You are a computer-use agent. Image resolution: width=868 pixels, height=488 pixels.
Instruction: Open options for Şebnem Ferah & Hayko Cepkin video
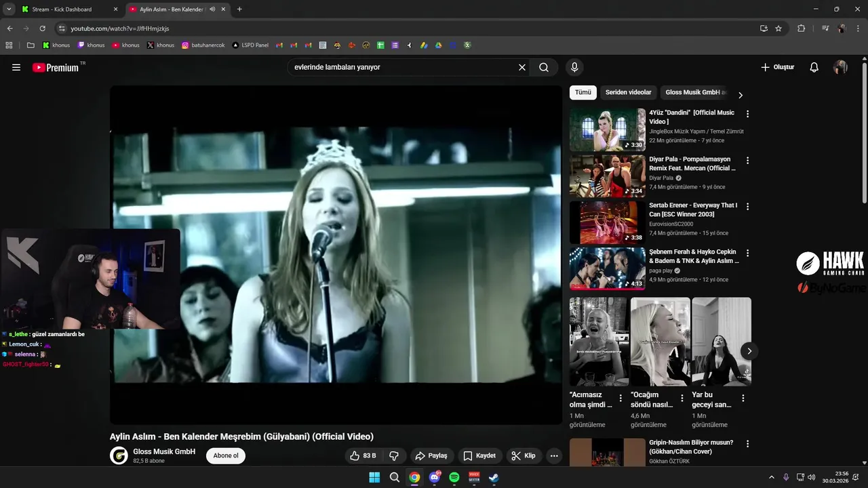(x=747, y=253)
